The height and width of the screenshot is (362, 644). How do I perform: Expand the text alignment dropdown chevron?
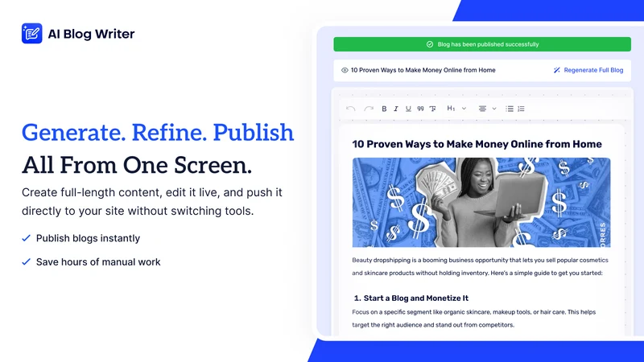point(494,109)
